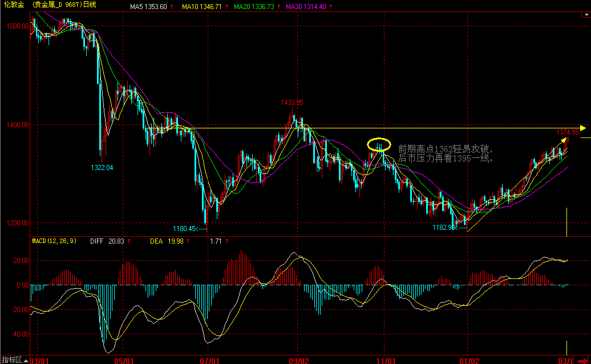
Task: Click the red up arrow after MA20 value
Action: [x=280, y=6]
